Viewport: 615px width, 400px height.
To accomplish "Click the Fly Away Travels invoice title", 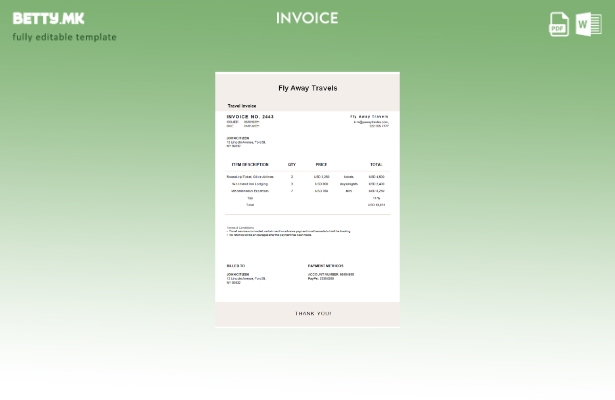I will tap(307, 88).
